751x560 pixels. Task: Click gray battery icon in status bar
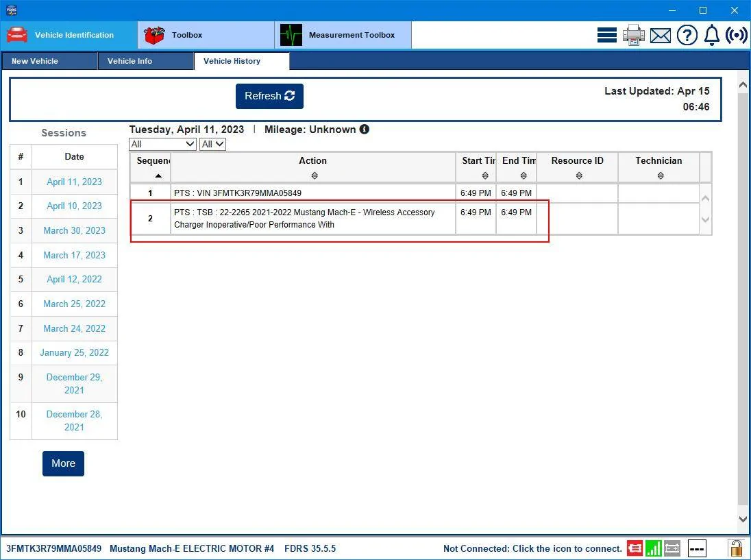(x=672, y=548)
